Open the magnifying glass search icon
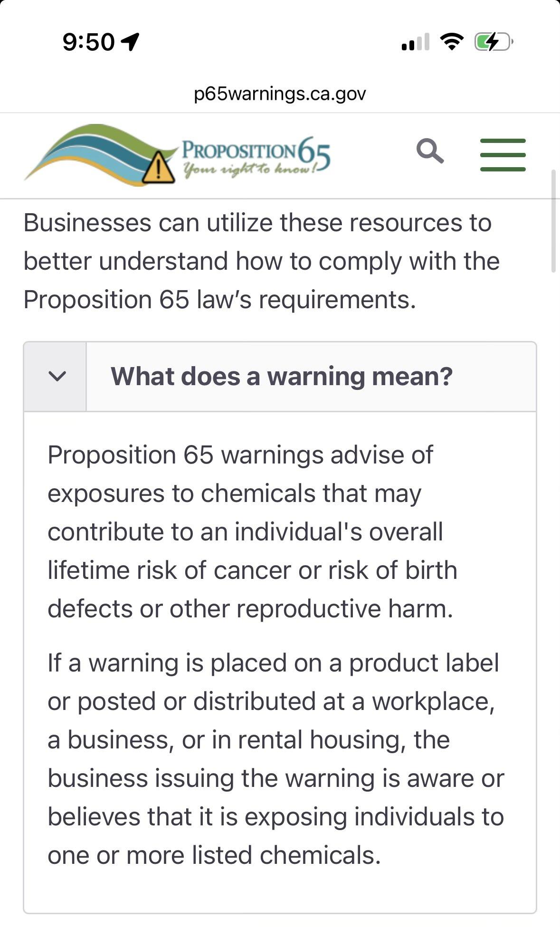This screenshot has height=927, width=560. click(430, 151)
